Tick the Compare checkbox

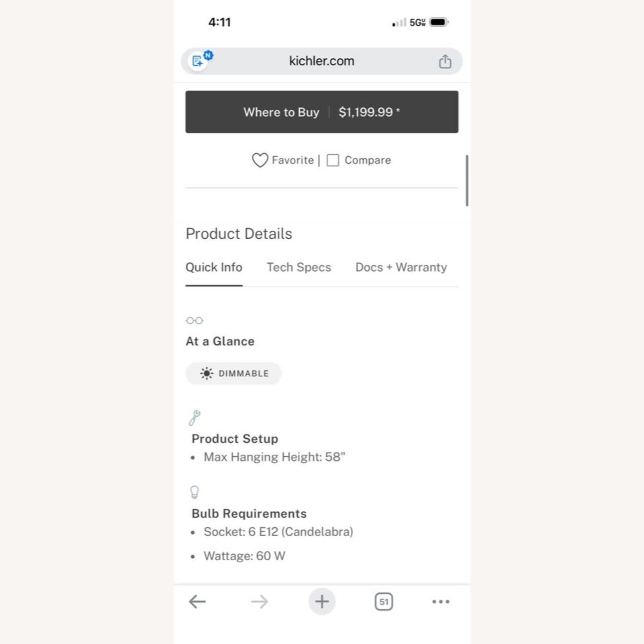click(333, 160)
